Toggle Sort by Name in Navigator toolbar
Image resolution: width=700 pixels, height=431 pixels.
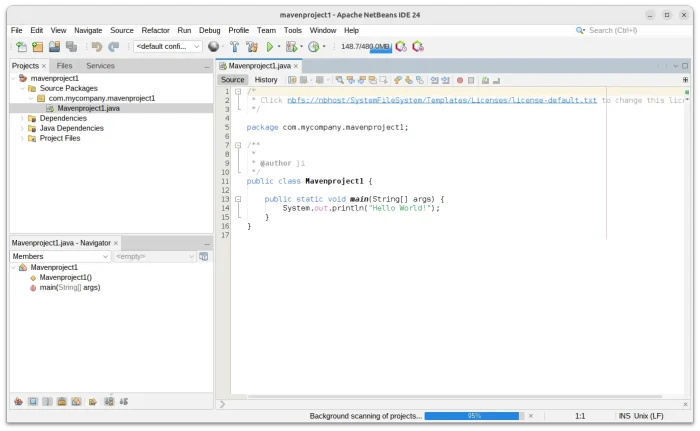[x=109, y=402]
